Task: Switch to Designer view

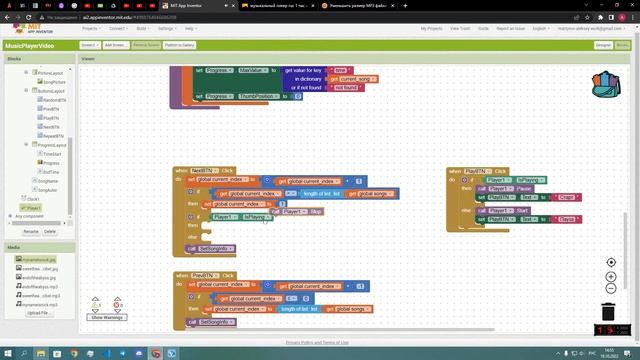Action: tap(603, 45)
